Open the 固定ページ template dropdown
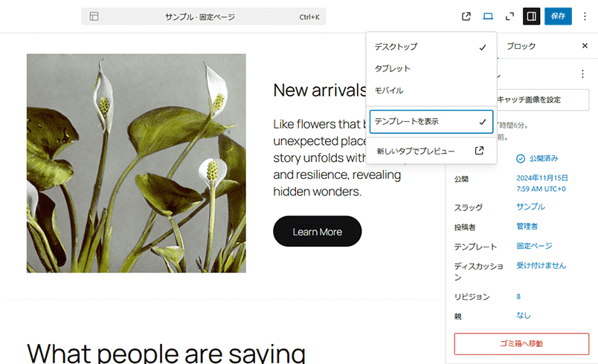The image size is (598, 364). [x=534, y=246]
